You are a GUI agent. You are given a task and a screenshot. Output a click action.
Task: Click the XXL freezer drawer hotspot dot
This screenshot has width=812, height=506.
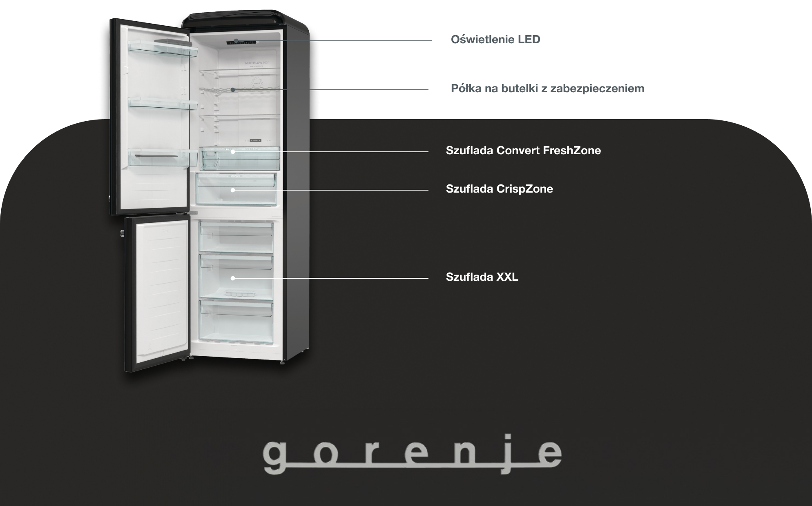coord(232,278)
